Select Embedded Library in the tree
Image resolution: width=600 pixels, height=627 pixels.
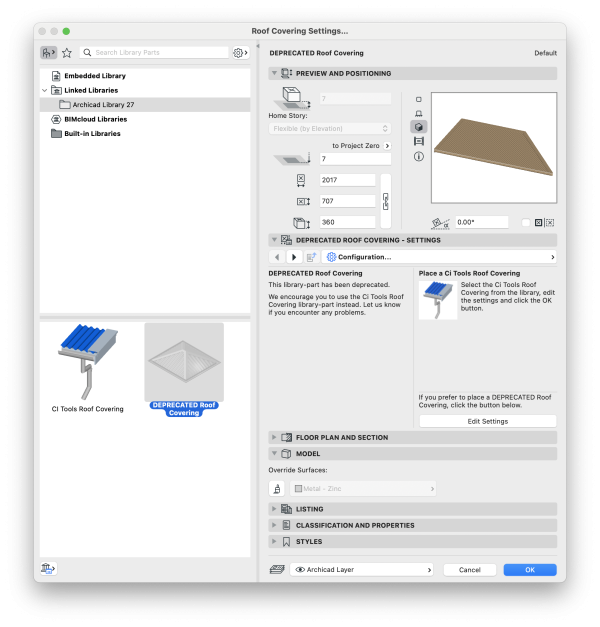pos(94,76)
